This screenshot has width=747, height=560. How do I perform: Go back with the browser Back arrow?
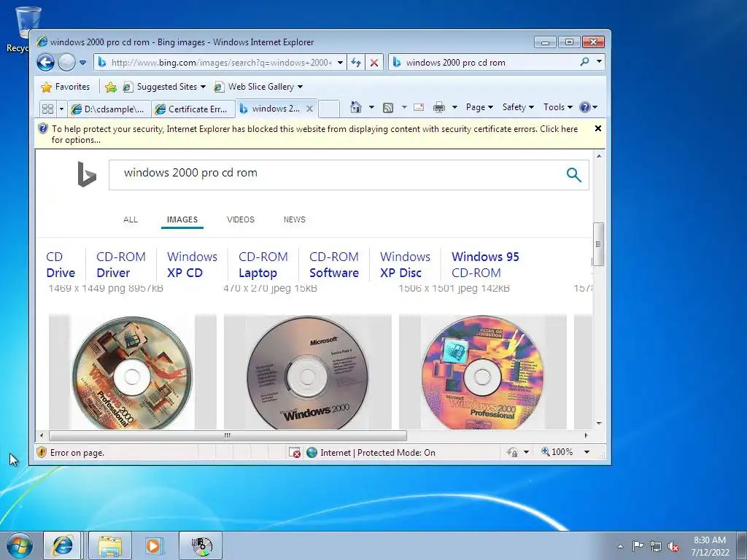[46, 63]
